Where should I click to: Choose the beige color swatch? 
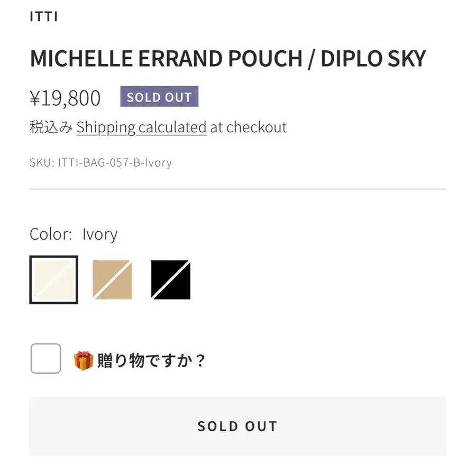click(x=112, y=280)
